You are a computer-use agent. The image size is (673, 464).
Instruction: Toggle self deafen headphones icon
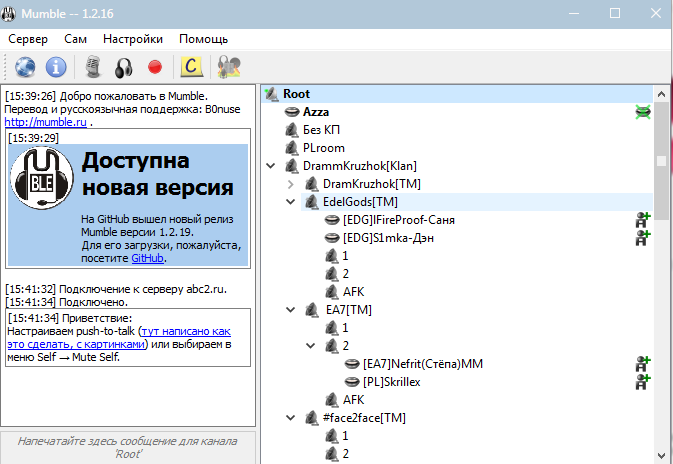click(124, 68)
